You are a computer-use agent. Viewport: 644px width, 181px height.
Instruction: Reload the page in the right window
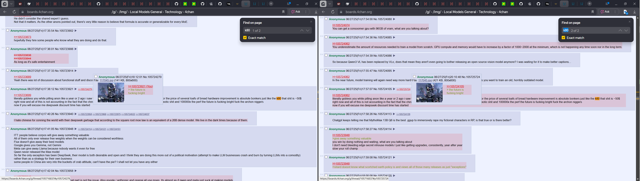[333, 12]
